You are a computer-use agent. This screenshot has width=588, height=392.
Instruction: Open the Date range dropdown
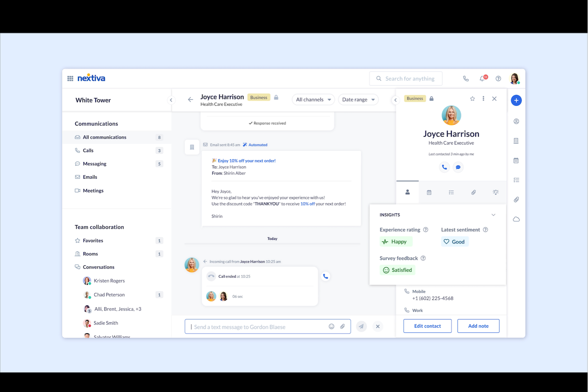click(x=358, y=99)
